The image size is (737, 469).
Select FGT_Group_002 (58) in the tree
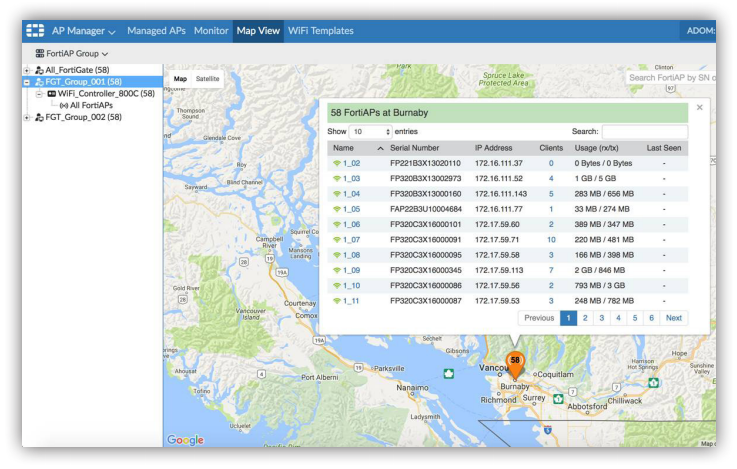(x=83, y=117)
